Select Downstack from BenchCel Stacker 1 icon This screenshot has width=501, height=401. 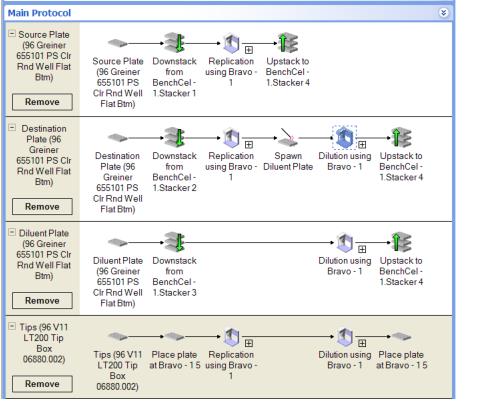point(175,43)
